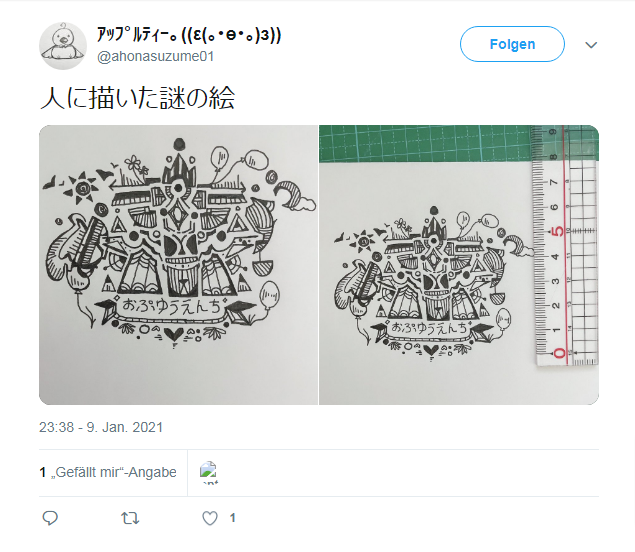Click the heart drawing in left image
Screen dimensions: 635x552
[173, 335]
